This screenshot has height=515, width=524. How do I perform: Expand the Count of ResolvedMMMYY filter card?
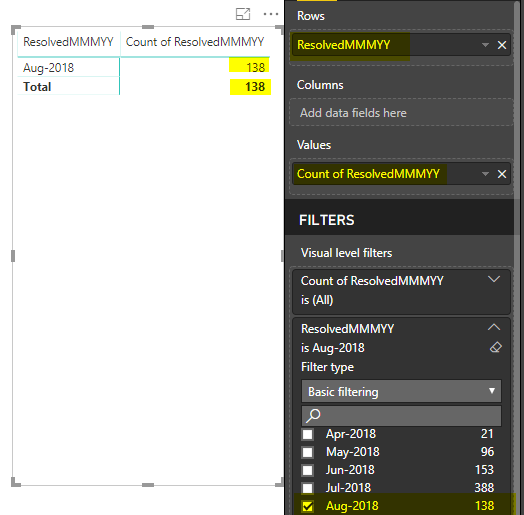tap(494, 279)
